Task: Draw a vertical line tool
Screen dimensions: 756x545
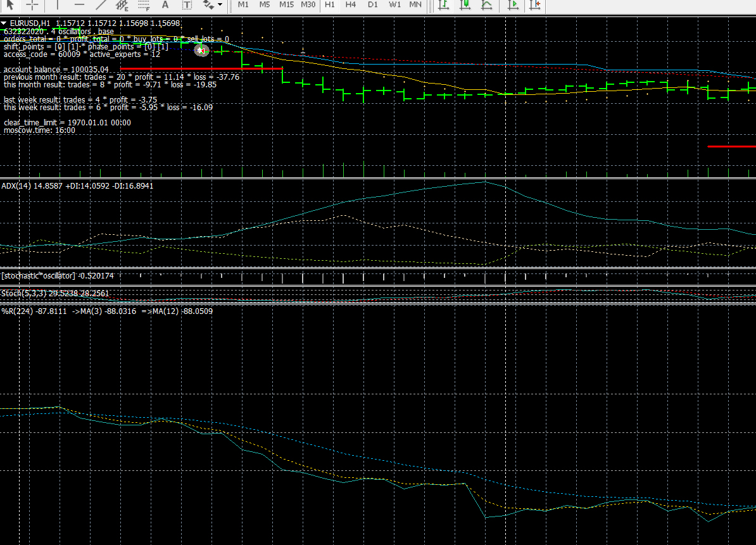Action: pyautogui.click(x=58, y=4)
